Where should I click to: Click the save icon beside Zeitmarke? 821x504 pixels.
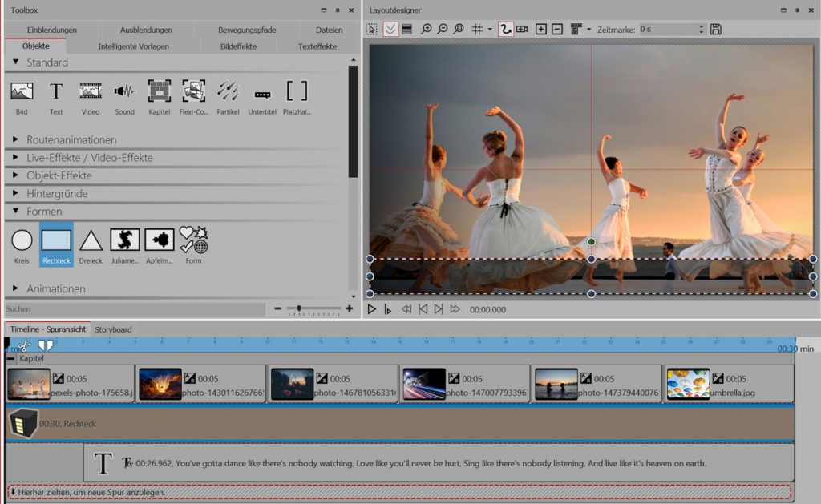(716, 29)
